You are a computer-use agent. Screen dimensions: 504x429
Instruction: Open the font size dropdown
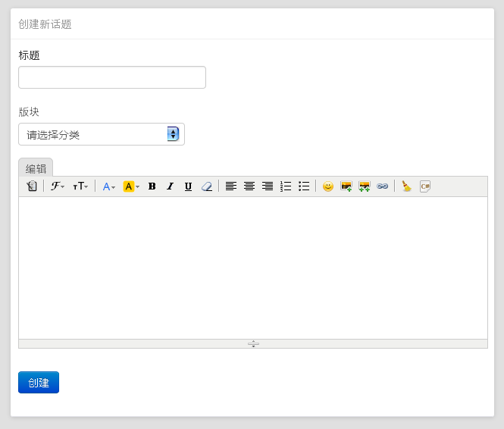(x=80, y=186)
